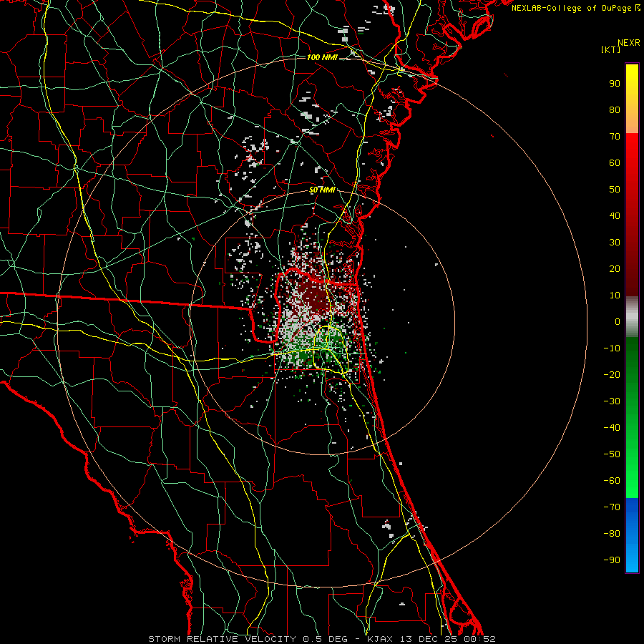Click the 80 value on velocity scale
Viewport: 644px width, 644px height.
click(615, 110)
